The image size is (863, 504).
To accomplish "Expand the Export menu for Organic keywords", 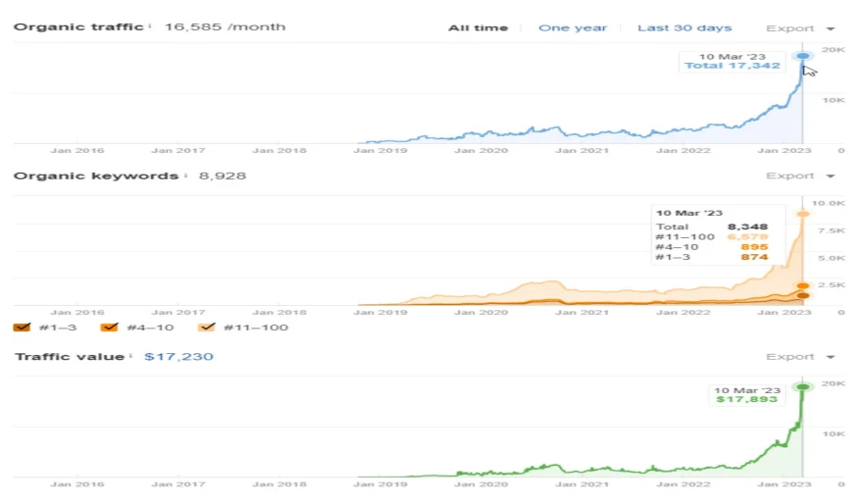I will (x=800, y=176).
